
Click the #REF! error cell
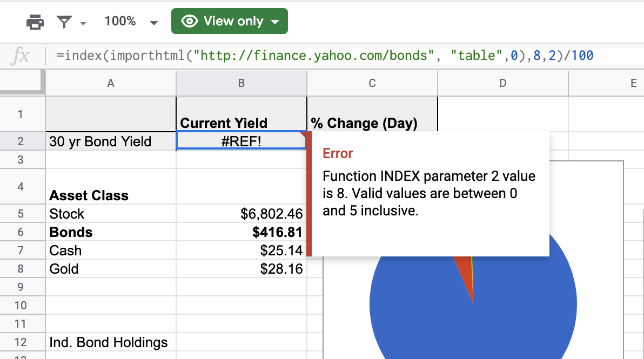[x=242, y=141]
